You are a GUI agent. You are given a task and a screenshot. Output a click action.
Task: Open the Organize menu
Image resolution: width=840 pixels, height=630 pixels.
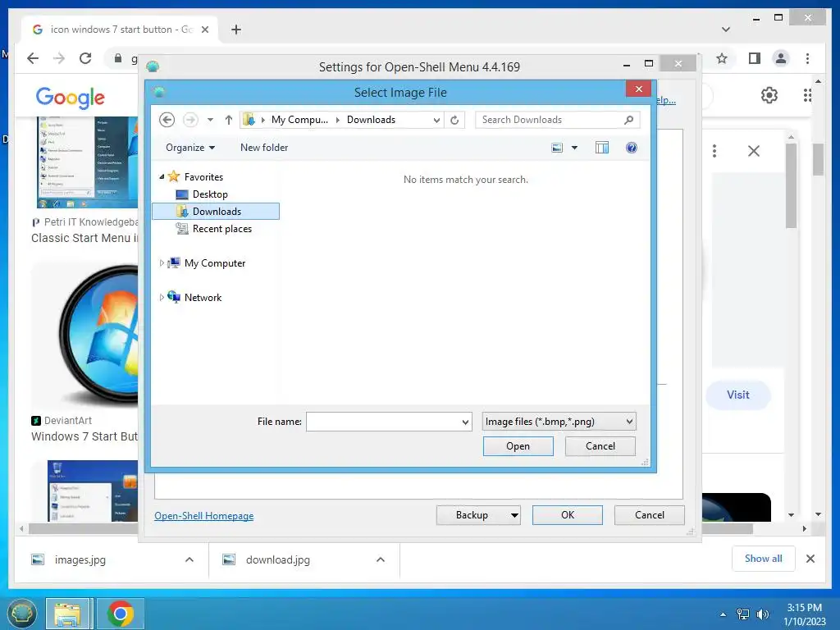pos(190,148)
